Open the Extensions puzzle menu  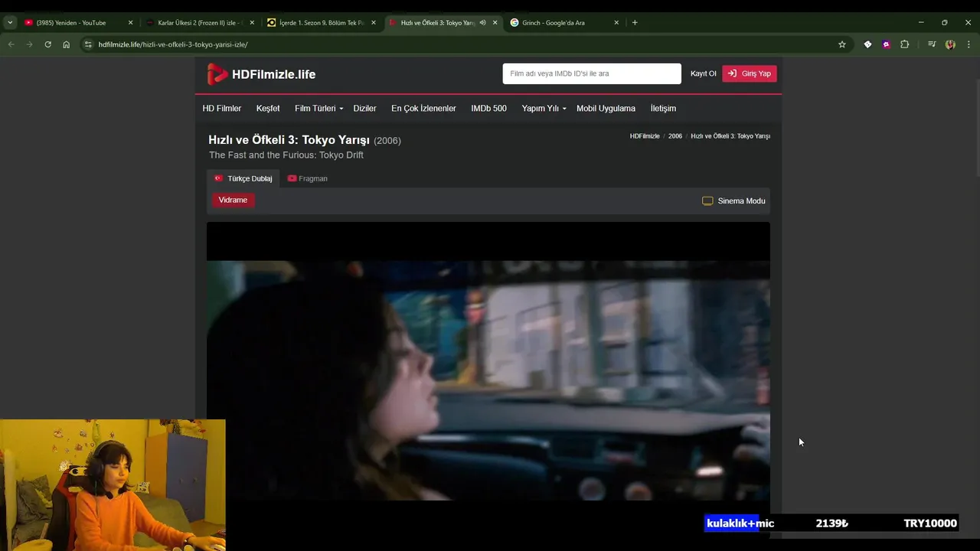904,44
